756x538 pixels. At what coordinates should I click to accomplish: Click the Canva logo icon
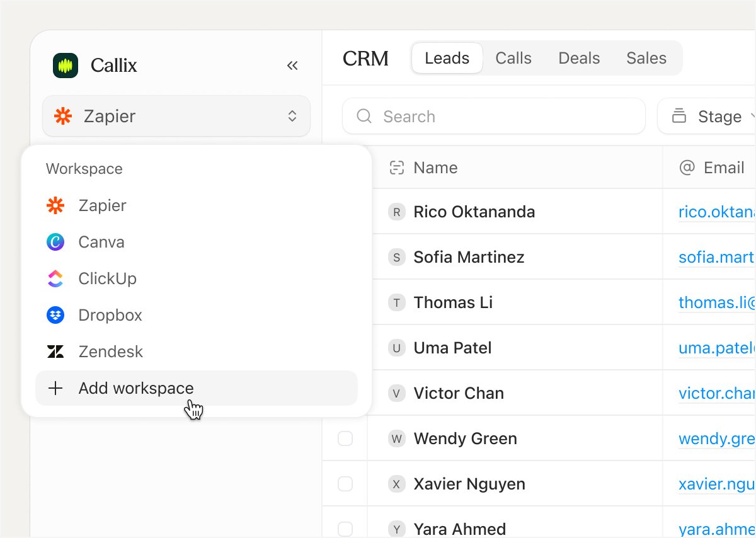click(x=55, y=242)
